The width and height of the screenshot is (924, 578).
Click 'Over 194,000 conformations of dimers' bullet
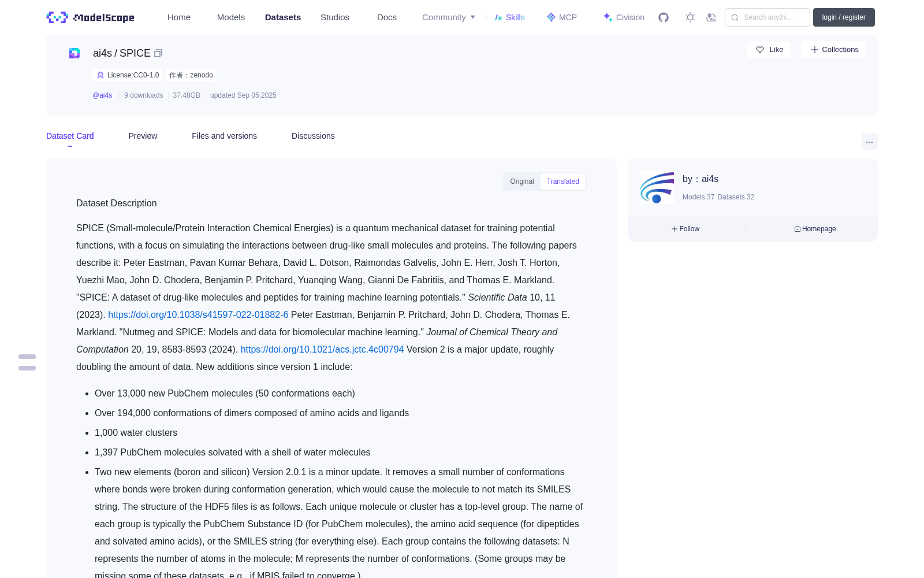coord(252,413)
